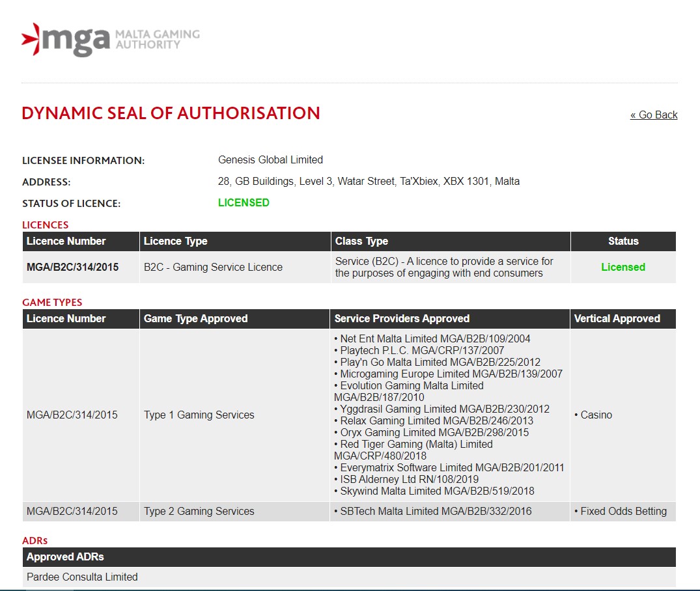This screenshot has width=700, height=591.
Task: Select Red Tiger Gaming (Malta) Limited entry
Action: [x=413, y=450]
